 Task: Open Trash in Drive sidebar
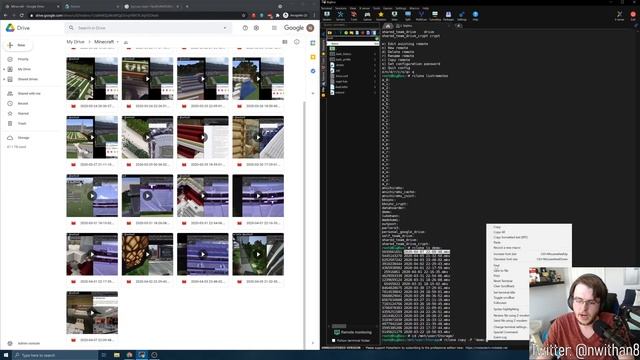tap(22, 123)
